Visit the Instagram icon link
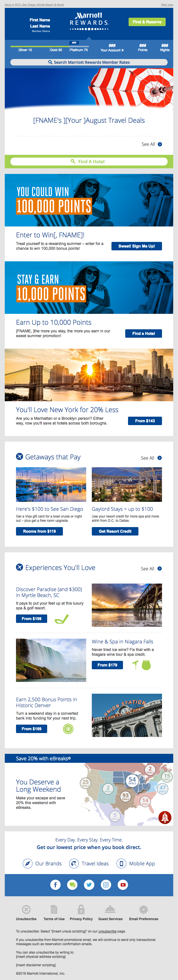This screenshot has width=178, height=980. coord(106,884)
